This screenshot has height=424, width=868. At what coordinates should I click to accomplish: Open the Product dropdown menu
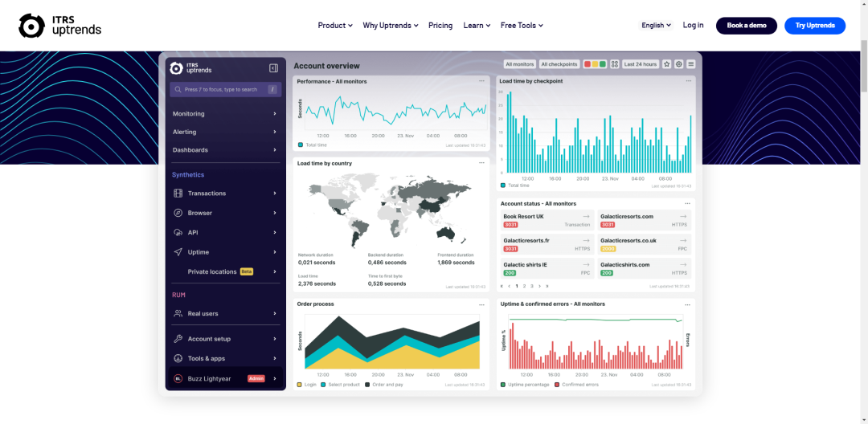[335, 26]
